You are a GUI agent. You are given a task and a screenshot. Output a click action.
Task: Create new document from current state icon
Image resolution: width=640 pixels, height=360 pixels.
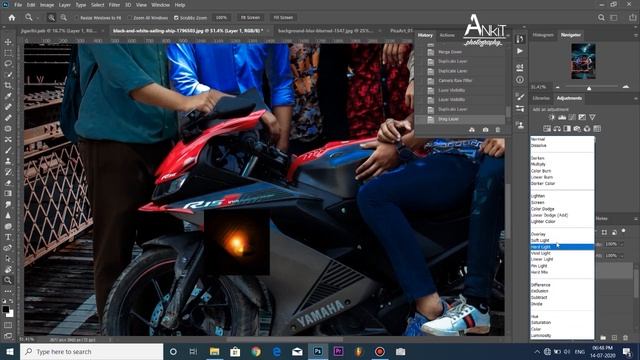tap(472, 130)
